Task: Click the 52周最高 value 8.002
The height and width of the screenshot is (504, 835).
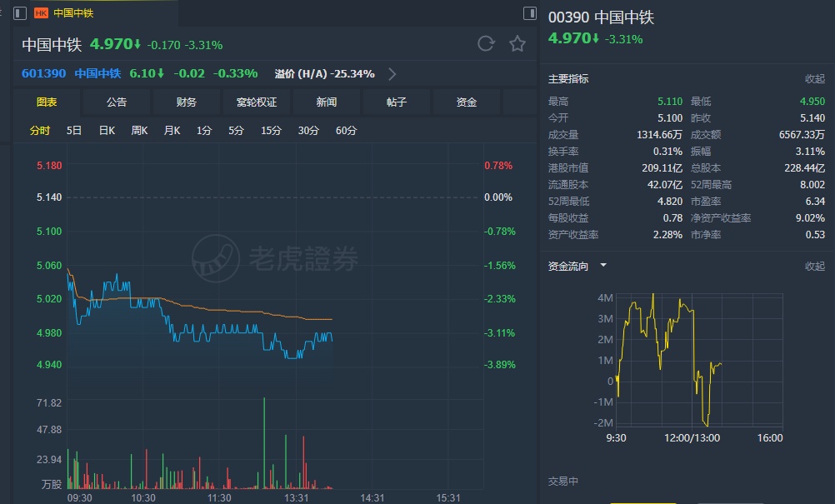Action: [x=812, y=185]
